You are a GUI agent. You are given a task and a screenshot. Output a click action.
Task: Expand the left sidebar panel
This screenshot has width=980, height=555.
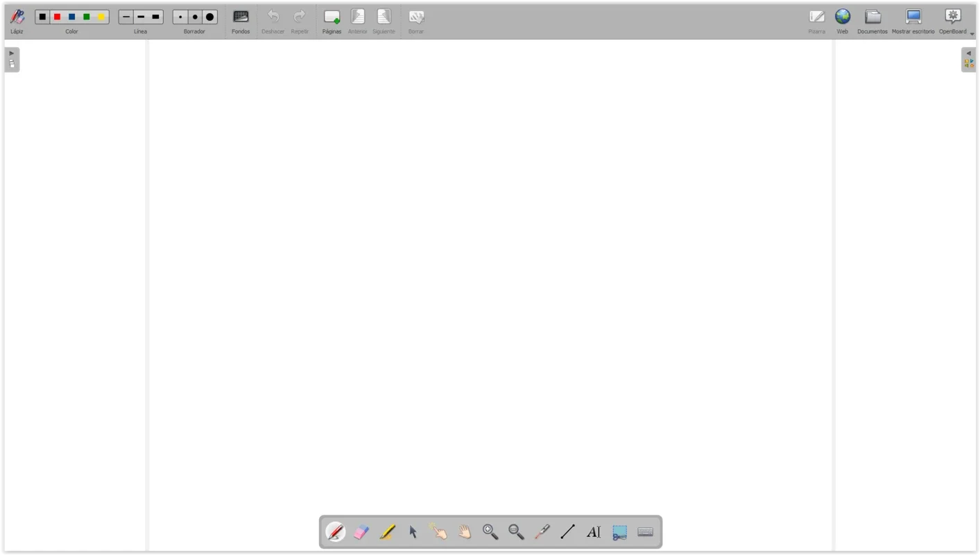pyautogui.click(x=11, y=53)
